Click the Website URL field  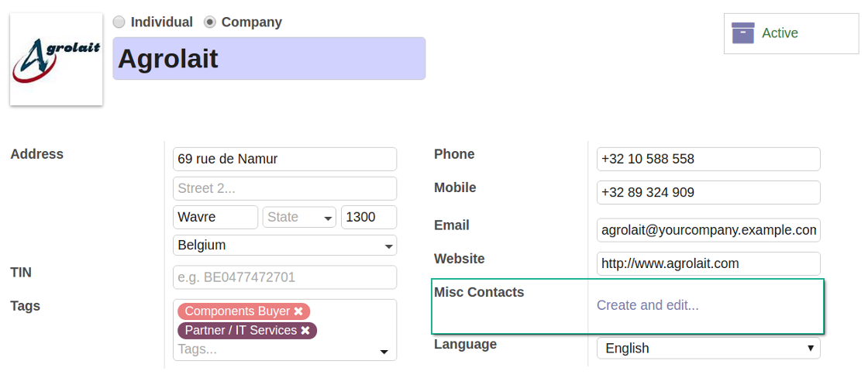coord(708,264)
